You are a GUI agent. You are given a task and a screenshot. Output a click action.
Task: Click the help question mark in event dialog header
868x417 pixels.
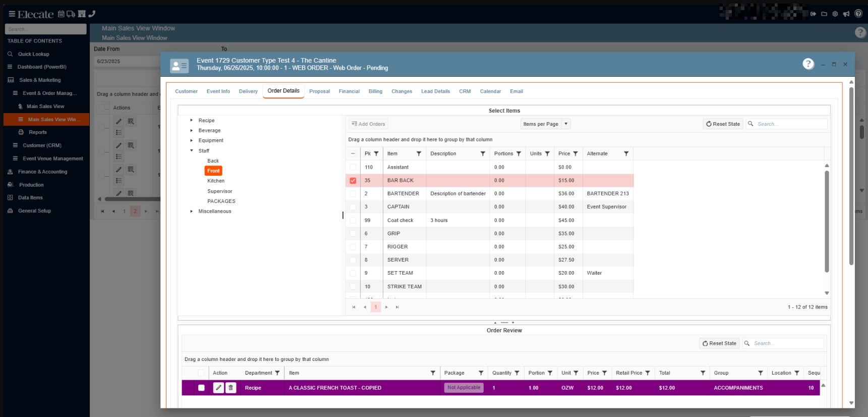pos(808,64)
